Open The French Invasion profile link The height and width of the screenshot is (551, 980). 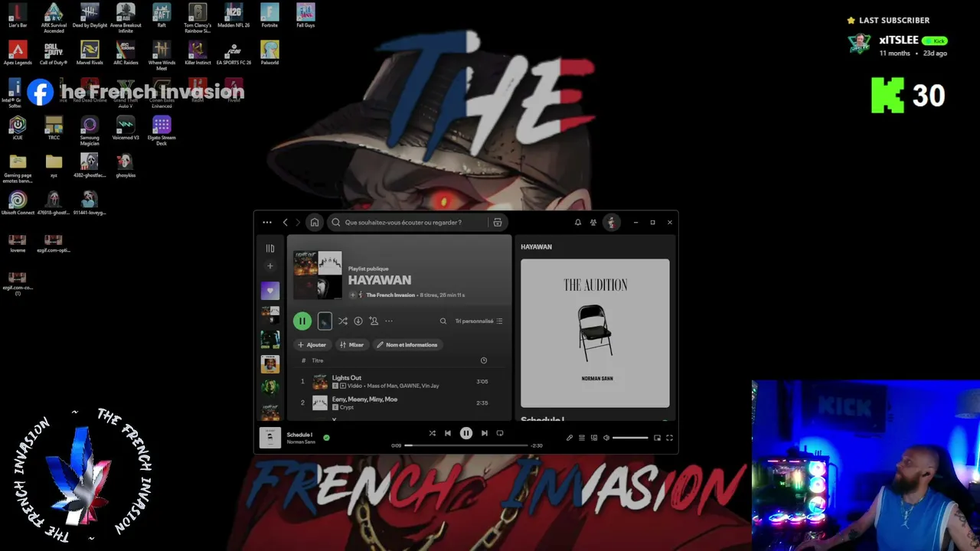click(x=390, y=295)
